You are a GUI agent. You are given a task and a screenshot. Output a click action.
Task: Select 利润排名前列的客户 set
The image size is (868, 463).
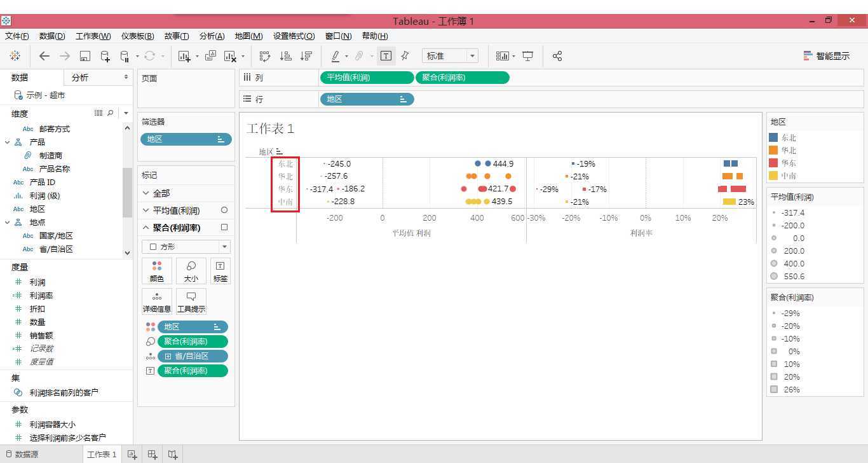(64, 393)
